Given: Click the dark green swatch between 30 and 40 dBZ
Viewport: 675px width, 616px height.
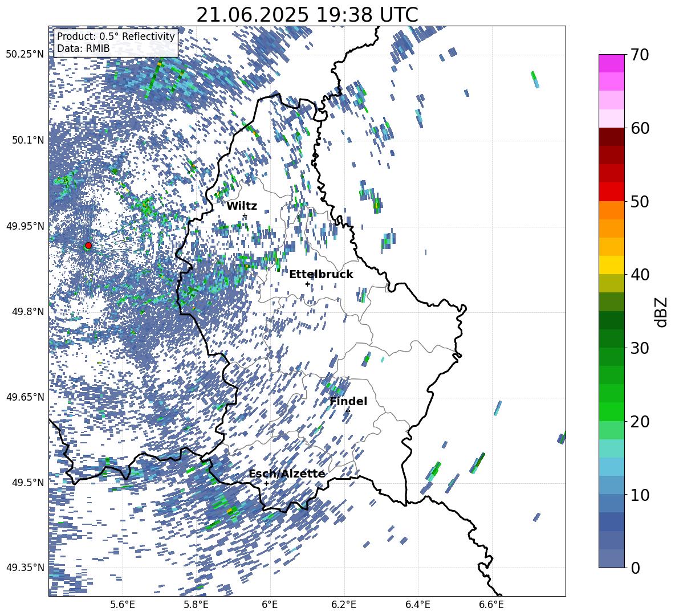Looking at the screenshot, I should coord(612,320).
